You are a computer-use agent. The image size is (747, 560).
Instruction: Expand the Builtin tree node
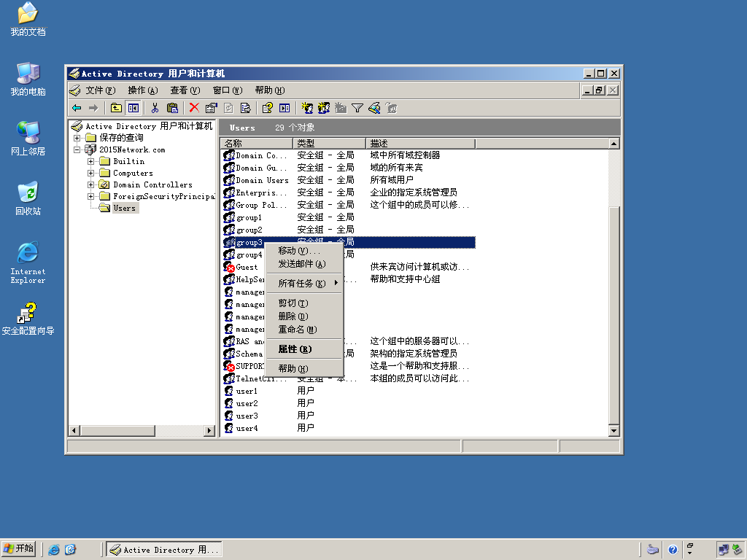[x=90, y=161]
